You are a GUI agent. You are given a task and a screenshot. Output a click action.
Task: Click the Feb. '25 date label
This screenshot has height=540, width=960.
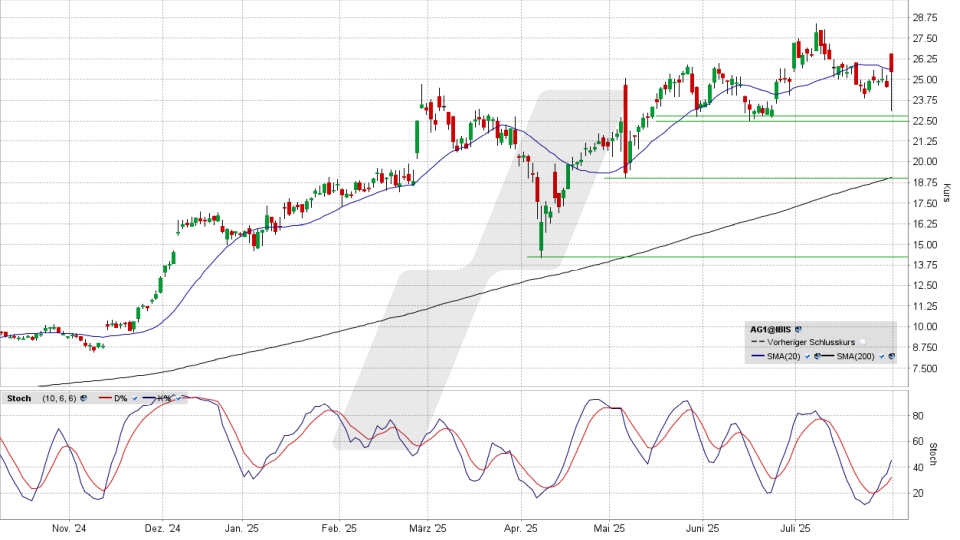coord(339,528)
